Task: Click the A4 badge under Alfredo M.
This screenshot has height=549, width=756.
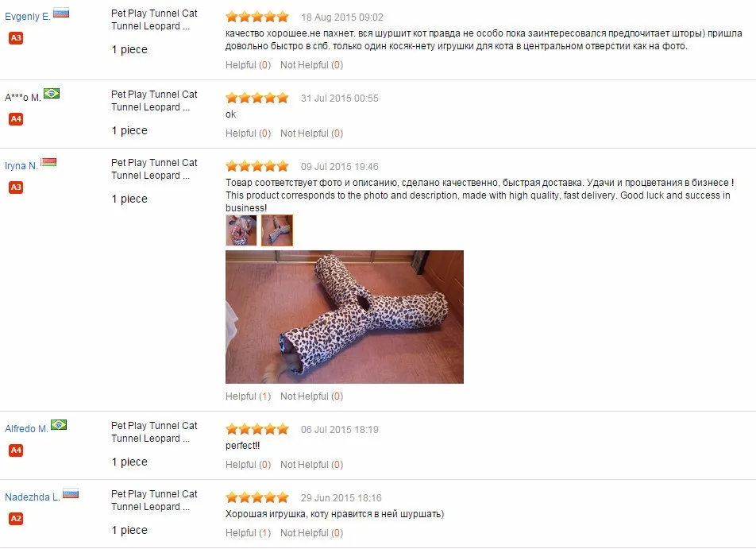Action: click(16, 450)
